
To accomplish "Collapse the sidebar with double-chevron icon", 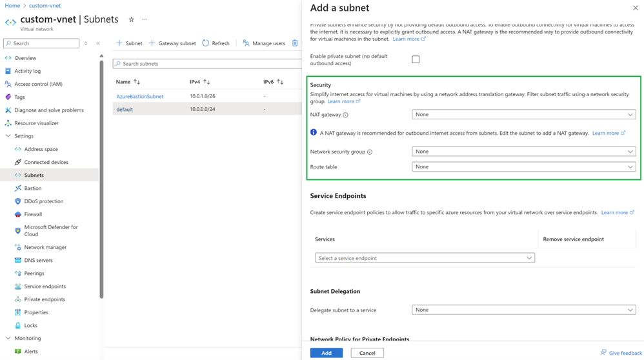I will pos(98,43).
